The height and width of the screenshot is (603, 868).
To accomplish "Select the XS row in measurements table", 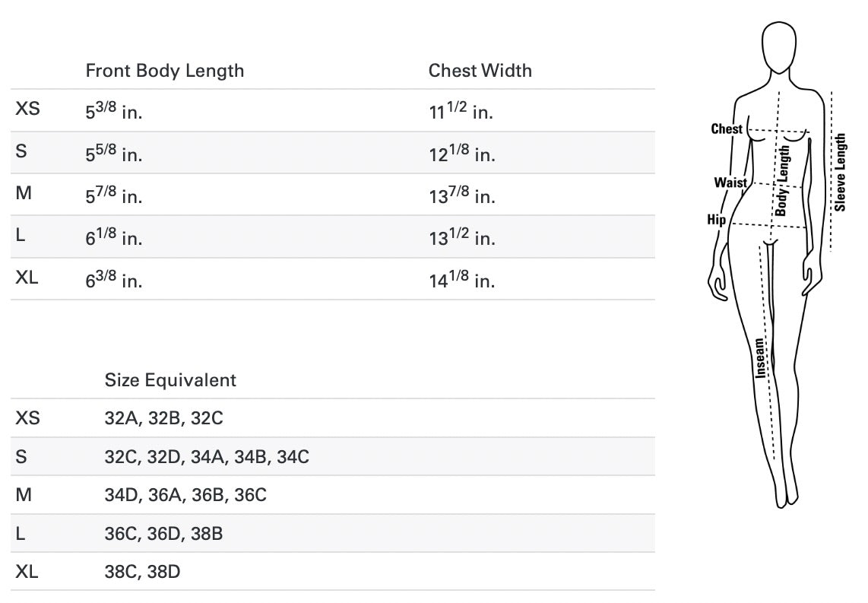I will click(x=332, y=110).
